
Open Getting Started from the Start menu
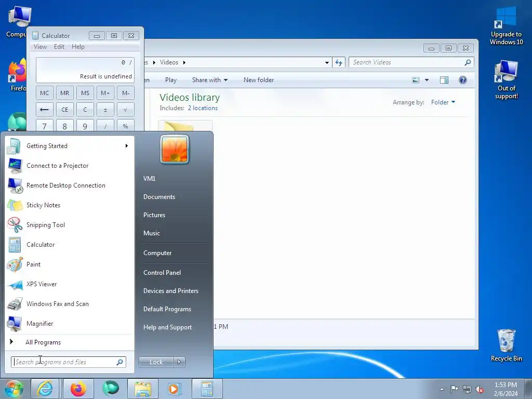(69, 146)
